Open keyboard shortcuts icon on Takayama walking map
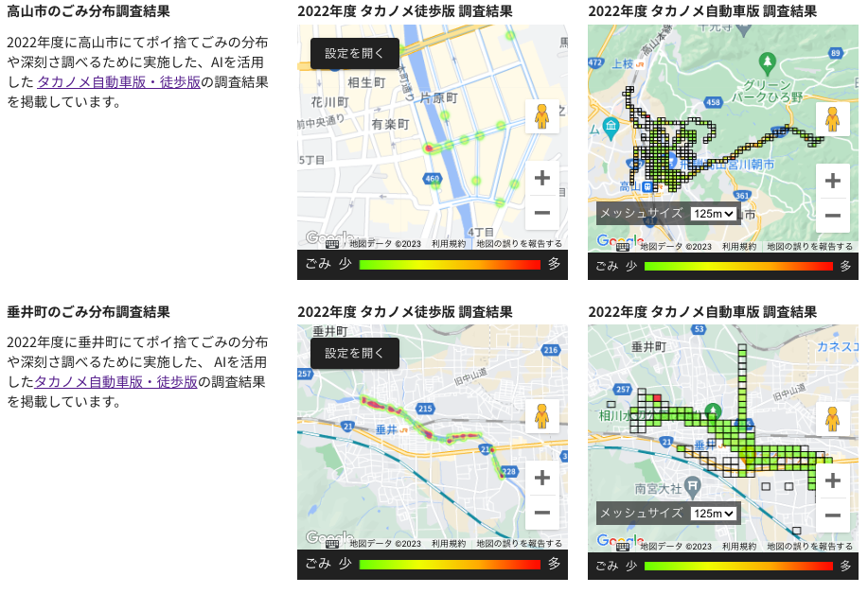 332,244
